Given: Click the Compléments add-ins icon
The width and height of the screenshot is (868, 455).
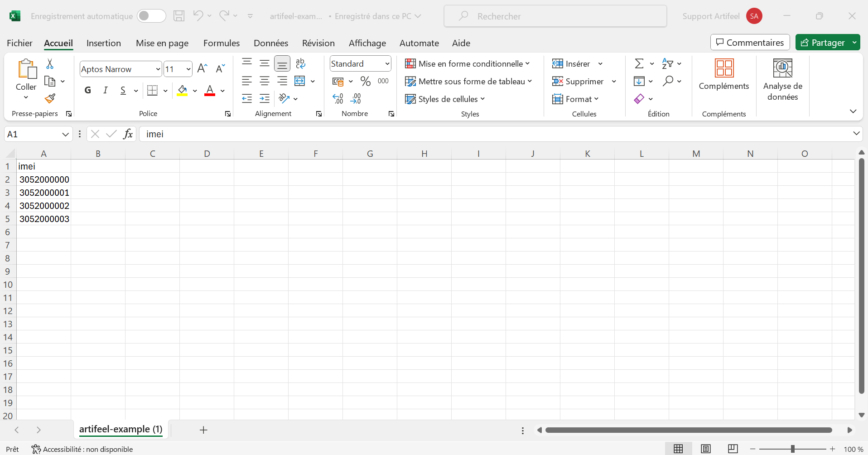Looking at the screenshot, I should coord(723,75).
